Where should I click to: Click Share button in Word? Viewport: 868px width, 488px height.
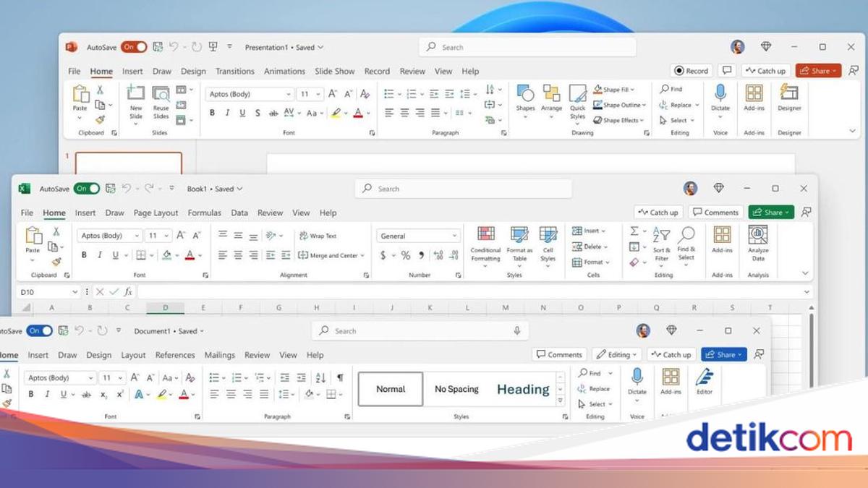click(723, 354)
